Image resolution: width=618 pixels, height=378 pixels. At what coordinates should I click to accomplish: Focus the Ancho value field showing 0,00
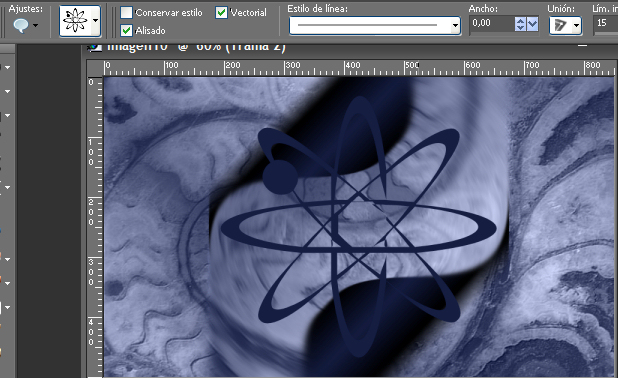point(492,24)
